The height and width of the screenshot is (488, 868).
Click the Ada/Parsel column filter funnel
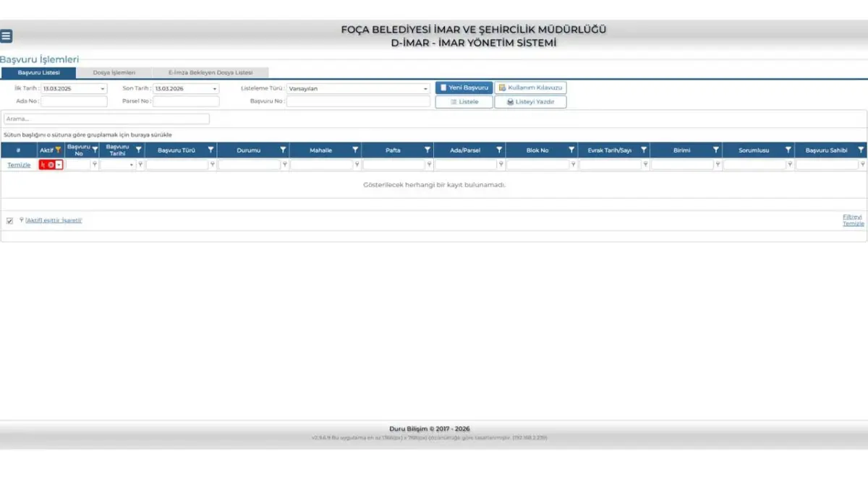[499, 150]
